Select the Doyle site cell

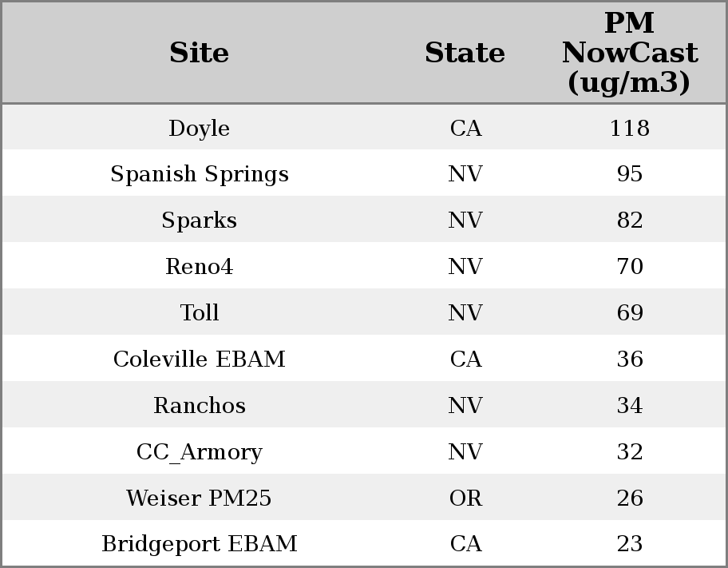pyautogui.click(x=199, y=129)
